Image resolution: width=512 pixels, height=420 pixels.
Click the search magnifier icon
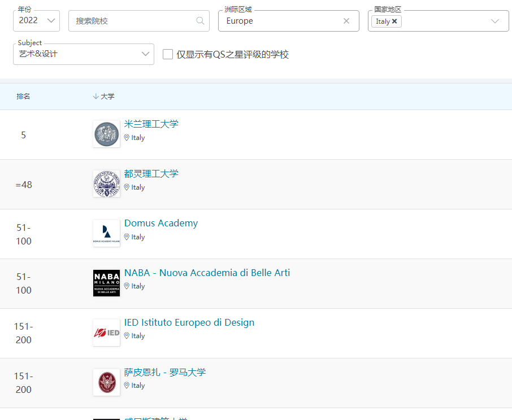point(200,21)
